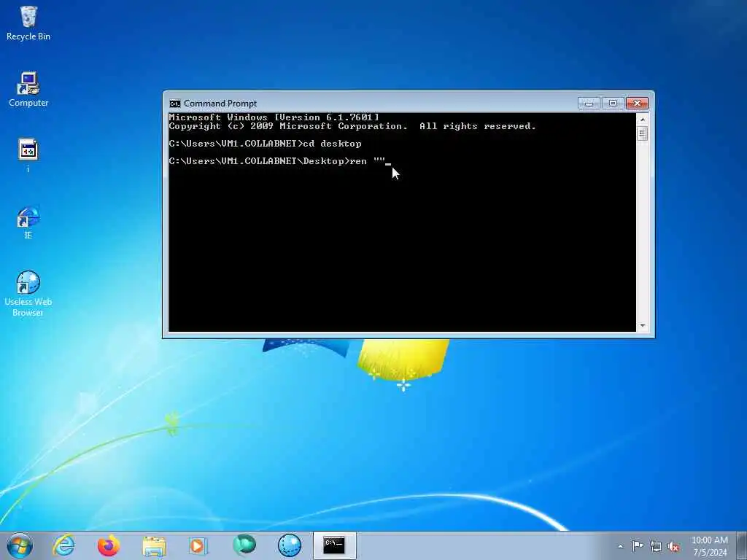Click the 'Microsoft Windows [Version 6.1.7601]' line
Image resolution: width=747 pixels, height=560 pixels.
274,117
